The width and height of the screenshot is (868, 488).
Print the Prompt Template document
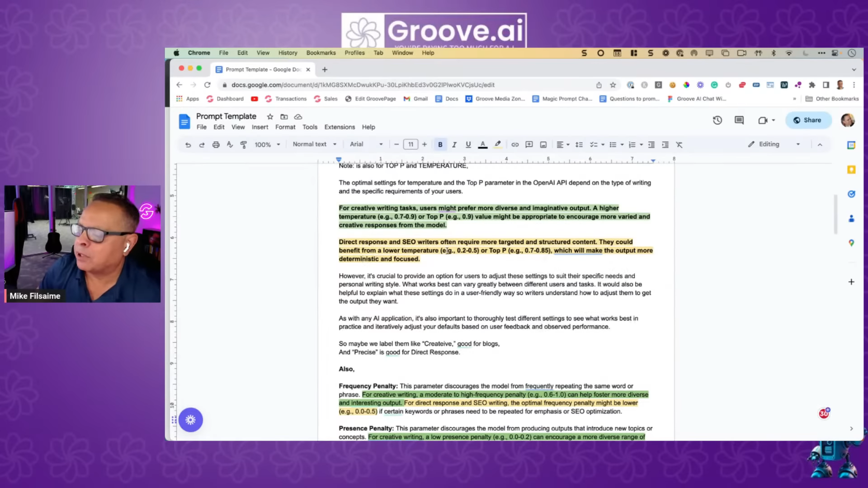[x=216, y=145]
